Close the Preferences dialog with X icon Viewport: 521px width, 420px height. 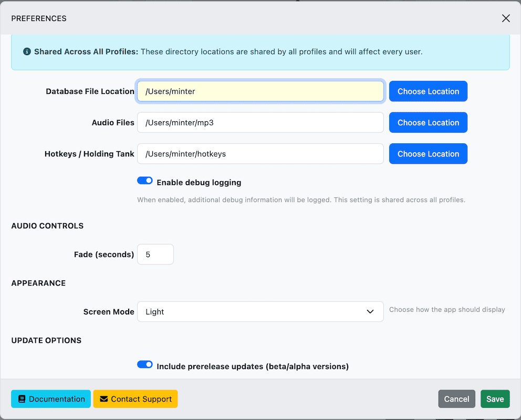coord(506,18)
